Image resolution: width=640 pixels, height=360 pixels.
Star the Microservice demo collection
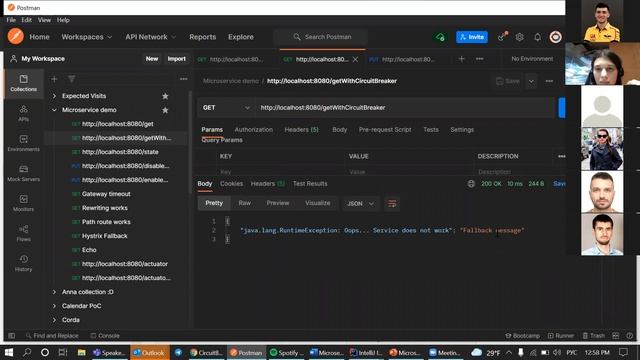(165, 110)
